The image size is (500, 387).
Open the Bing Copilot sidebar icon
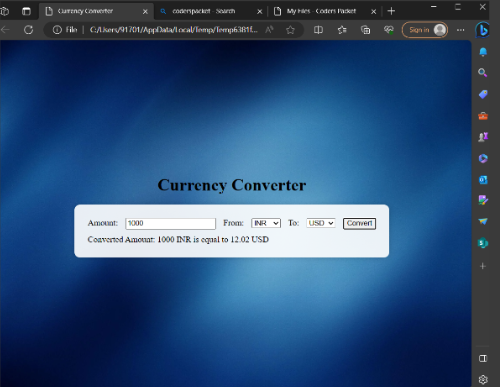pos(483,30)
